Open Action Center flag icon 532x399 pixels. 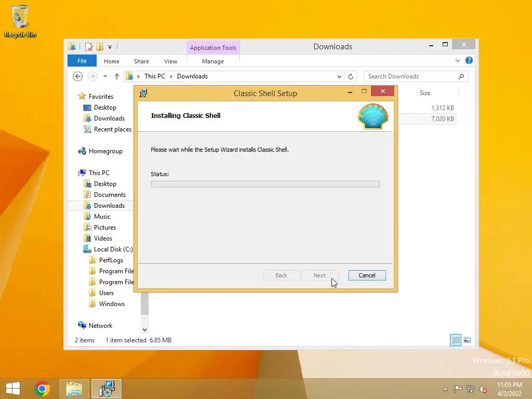coord(458,389)
